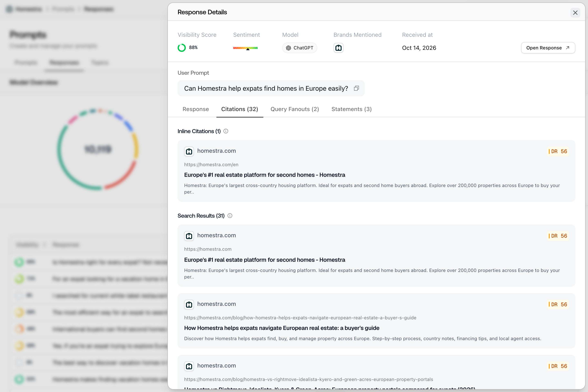Screen dimensions: 588x392
Task: Open the Query Fanouts (2) tab
Action: coord(294,109)
